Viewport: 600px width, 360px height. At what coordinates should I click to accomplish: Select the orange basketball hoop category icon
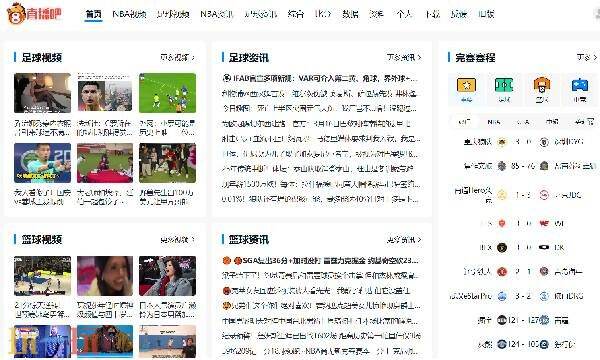pyautogui.click(x=542, y=85)
